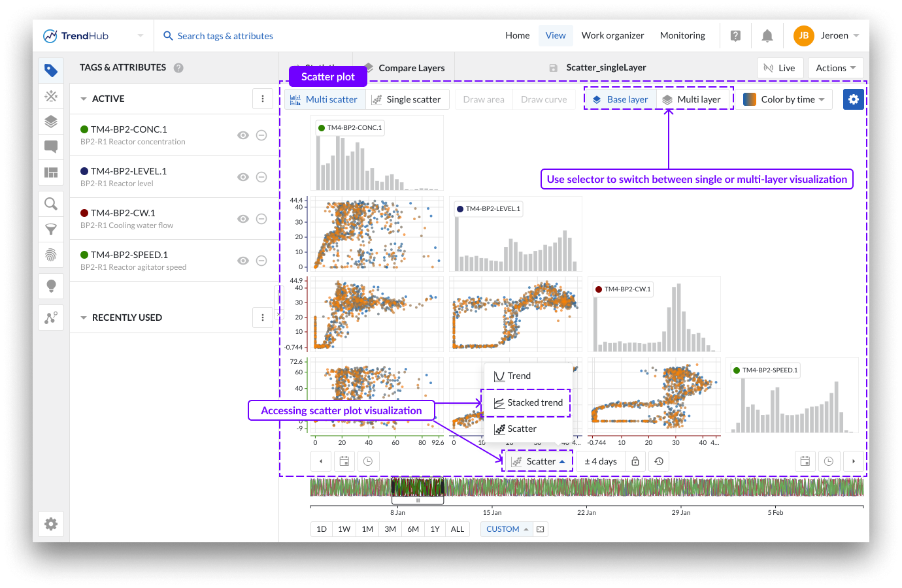Viewport: 902px width, 588px height.
Task: Click the Live button
Action: pos(780,68)
